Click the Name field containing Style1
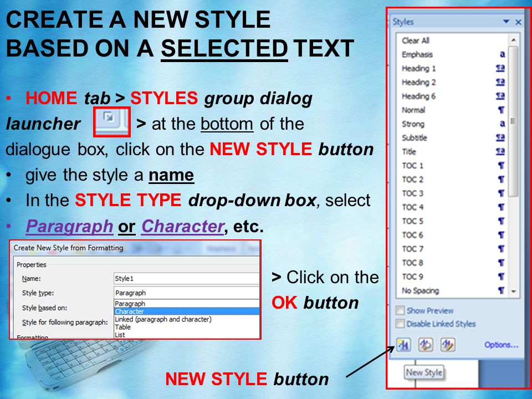 pyautogui.click(x=186, y=279)
